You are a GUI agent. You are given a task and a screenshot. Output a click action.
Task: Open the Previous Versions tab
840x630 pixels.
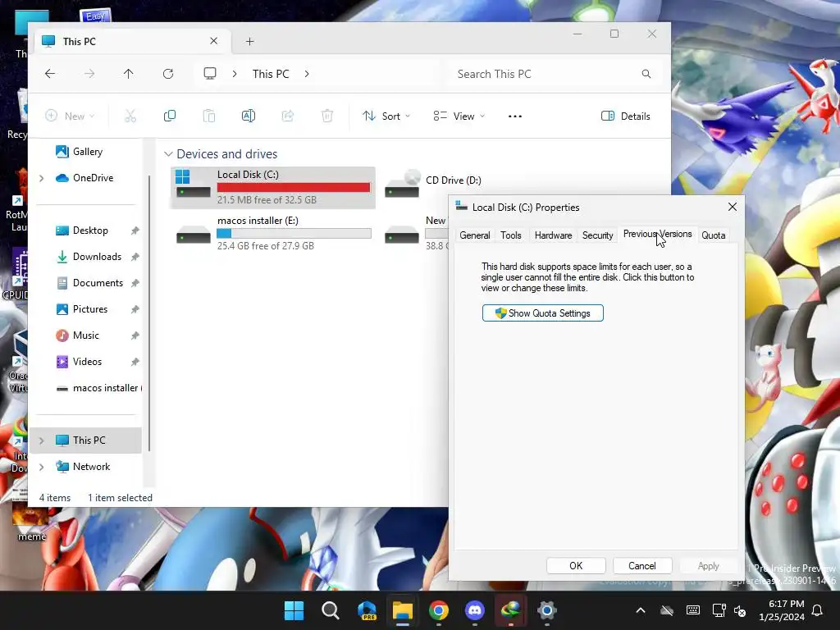coord(657,234)
